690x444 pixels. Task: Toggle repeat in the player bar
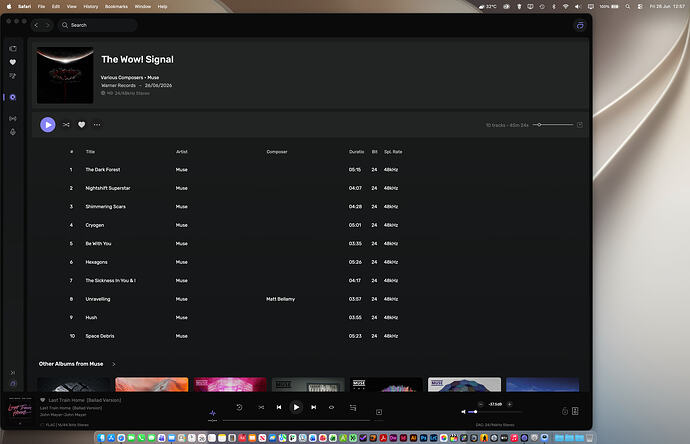pyautogui.click(x=331, y=407)
